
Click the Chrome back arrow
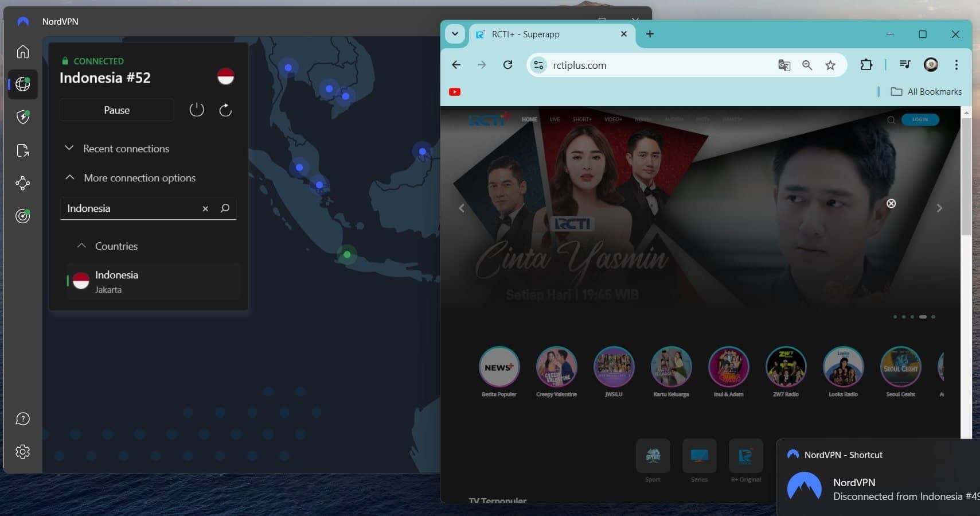[456, 65]
